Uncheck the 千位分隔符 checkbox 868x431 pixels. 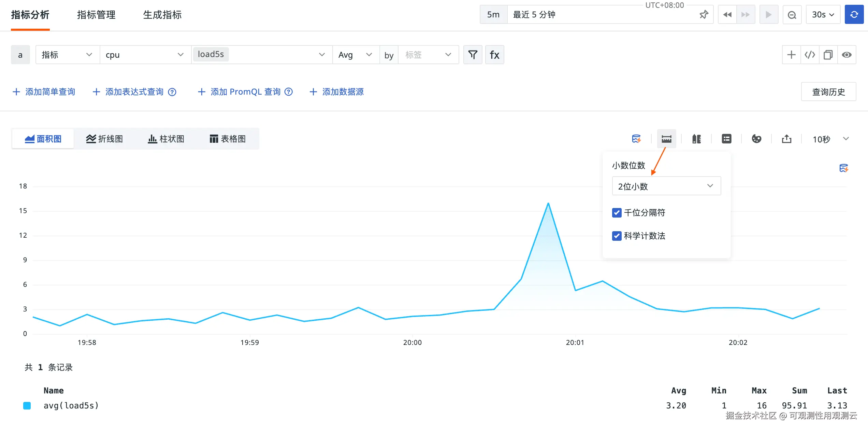[617, 213]
